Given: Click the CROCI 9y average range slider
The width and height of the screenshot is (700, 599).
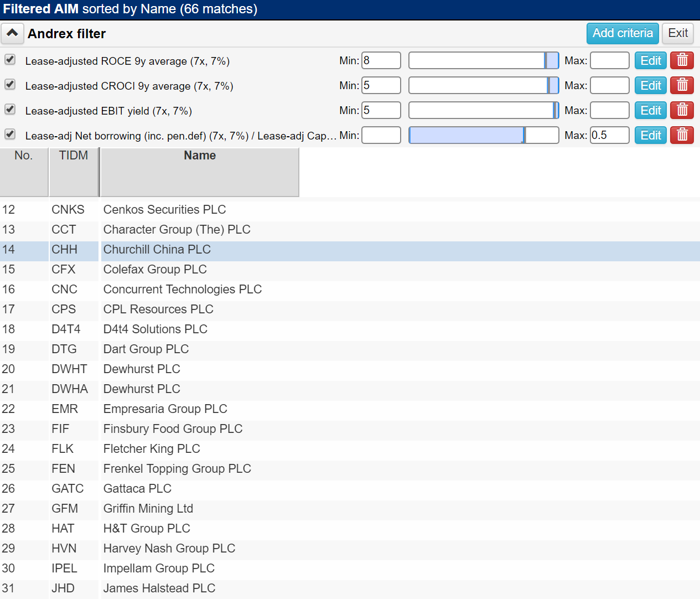Looking at the screenshot, I should tap(484, 85).
